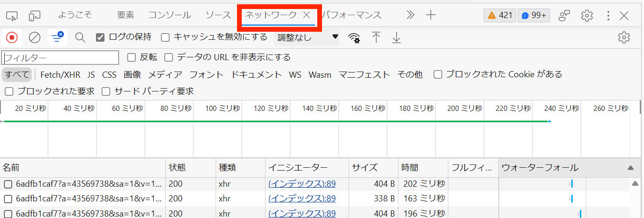Viewport: 644px width, 218px height.
Task: Toggle device emulation icon
Action: point(35,16)
